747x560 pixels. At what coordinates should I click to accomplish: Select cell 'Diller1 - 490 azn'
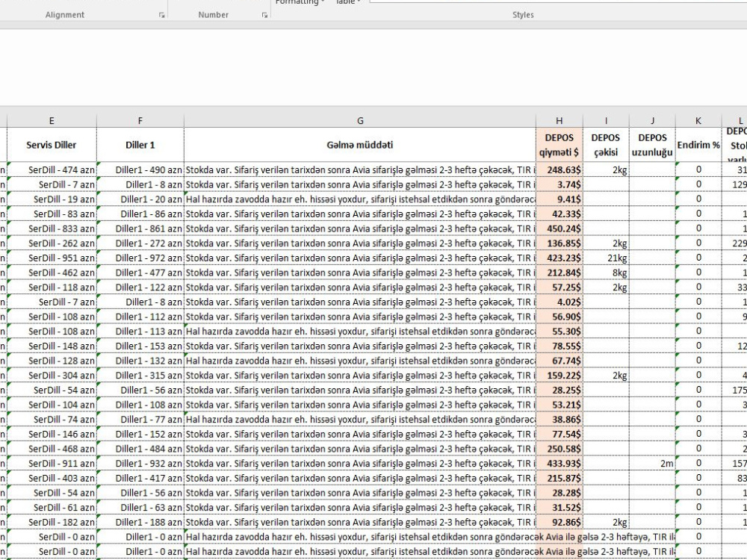tap(140, 169)
